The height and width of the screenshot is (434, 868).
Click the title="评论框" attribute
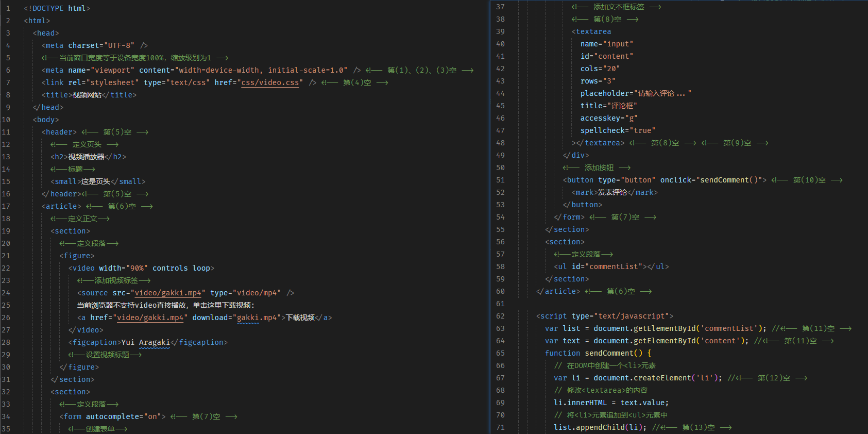click(x=609, y=106)
